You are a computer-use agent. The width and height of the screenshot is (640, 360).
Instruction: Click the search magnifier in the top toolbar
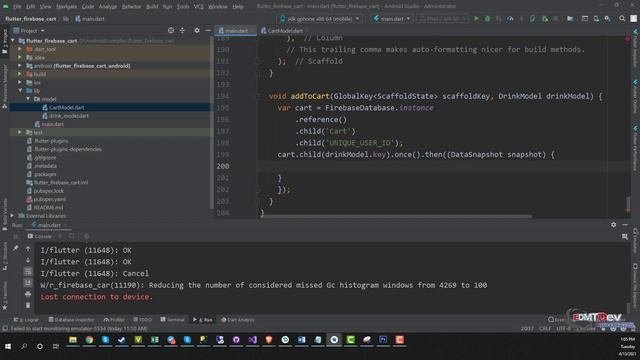tap(622, 18)
